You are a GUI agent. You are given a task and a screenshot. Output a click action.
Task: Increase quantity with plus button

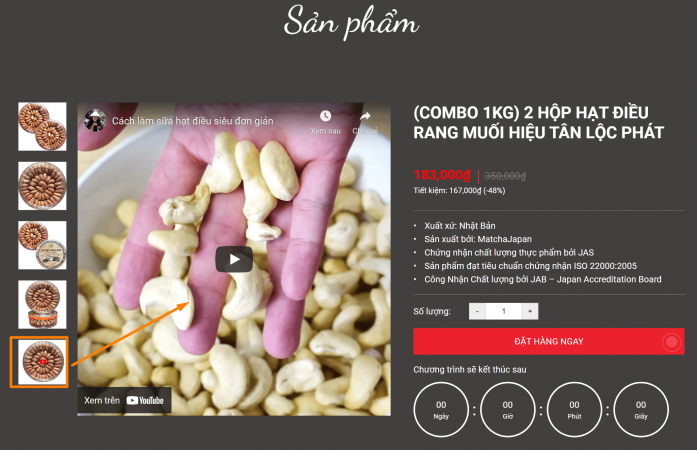click(x=530, y=311)
